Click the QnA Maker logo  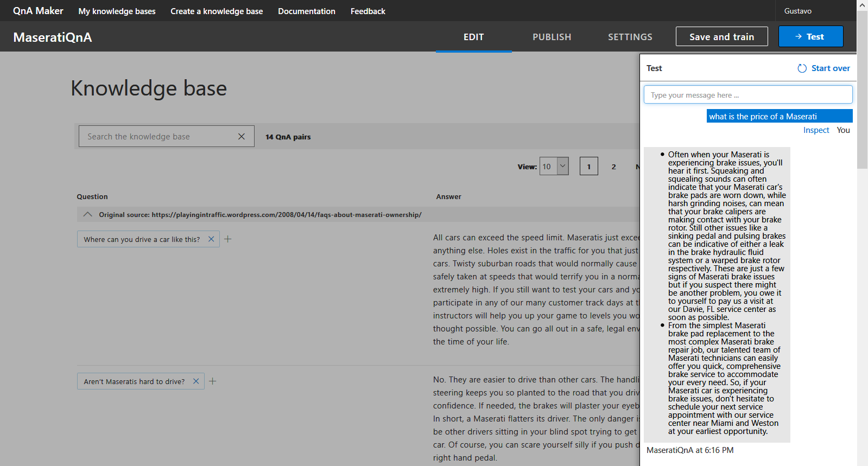coord(38,11)
